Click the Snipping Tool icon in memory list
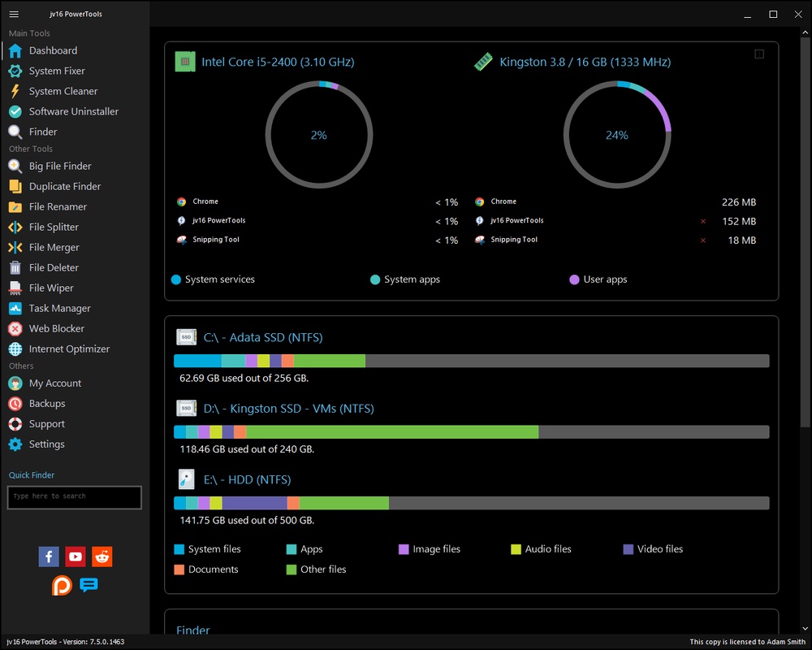Screen dimensions: 812x650 (480, 240)
